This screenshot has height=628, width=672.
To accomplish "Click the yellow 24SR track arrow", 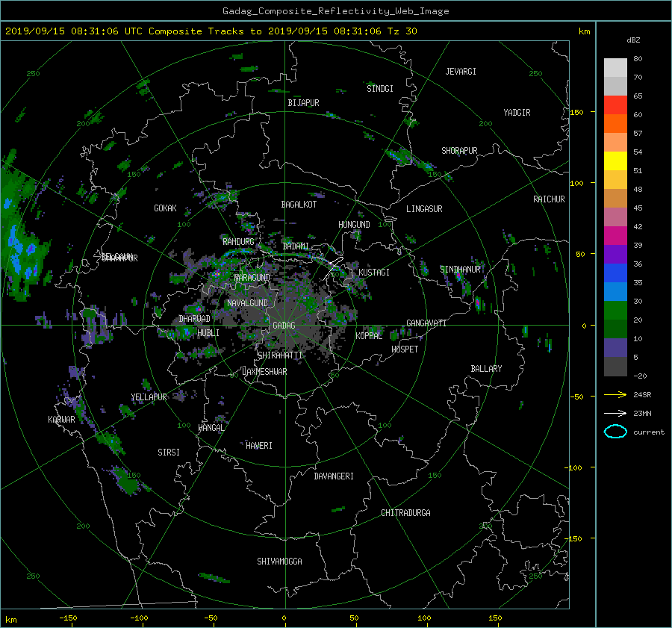I will pos(615,394).
